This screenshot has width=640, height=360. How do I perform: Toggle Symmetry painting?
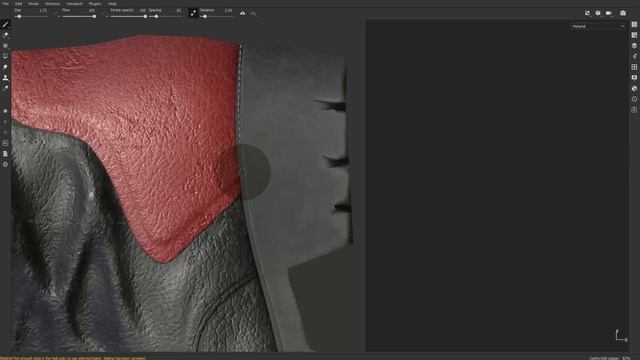(x=243, y=13)
